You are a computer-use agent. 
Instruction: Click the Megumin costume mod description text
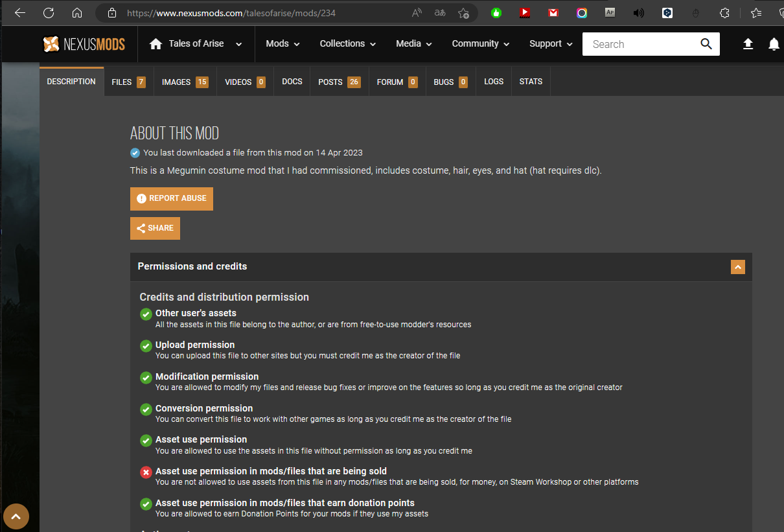coord(366,171)
